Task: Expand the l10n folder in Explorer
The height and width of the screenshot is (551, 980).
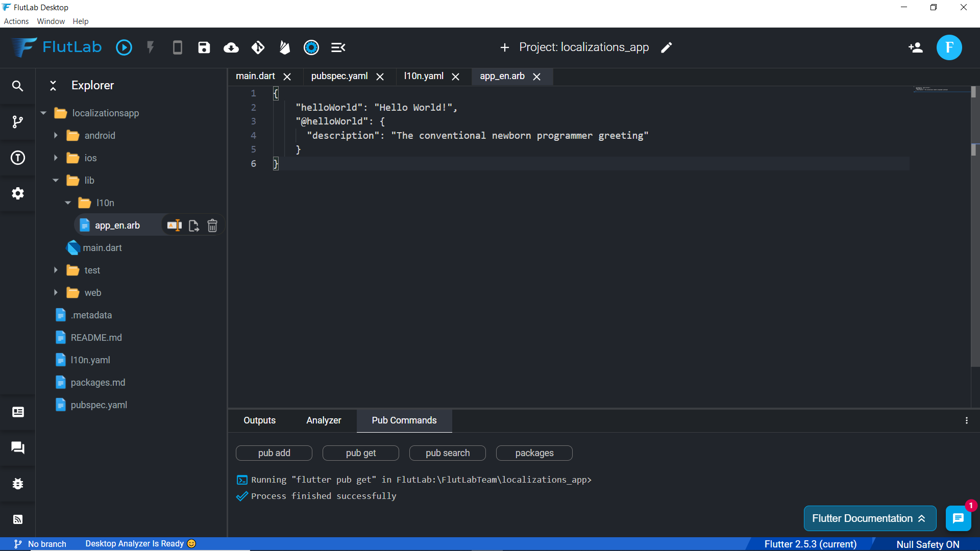Action: click(x=67, y=203)
